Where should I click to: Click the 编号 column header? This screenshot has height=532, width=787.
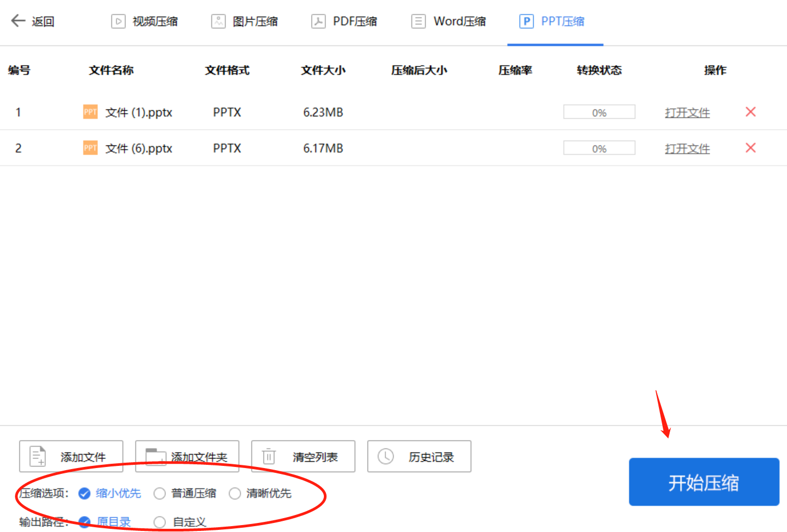[x=19, y=70]
